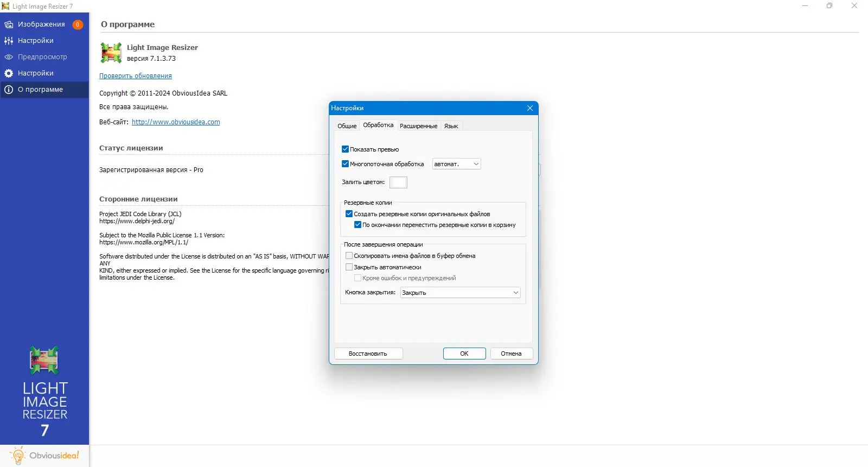Click the info icon for О программе
The height and width of the screenshot is (467, 868).
coord(9,90)
